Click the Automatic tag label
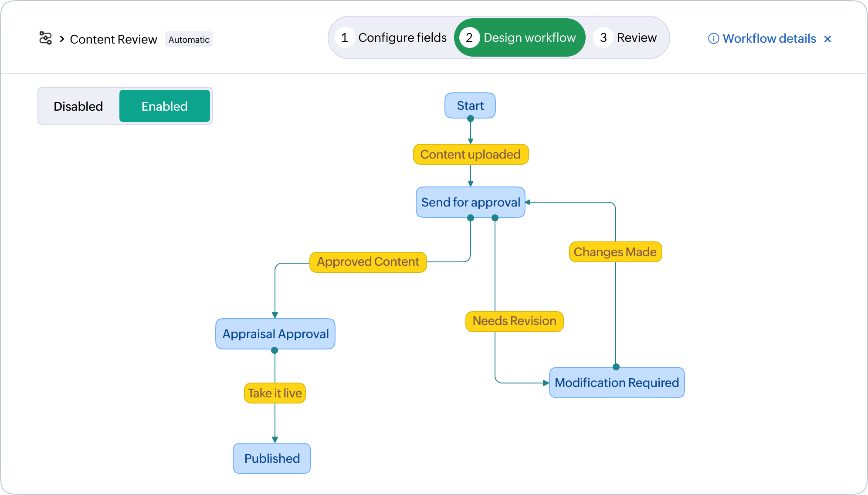 [189, 40]
